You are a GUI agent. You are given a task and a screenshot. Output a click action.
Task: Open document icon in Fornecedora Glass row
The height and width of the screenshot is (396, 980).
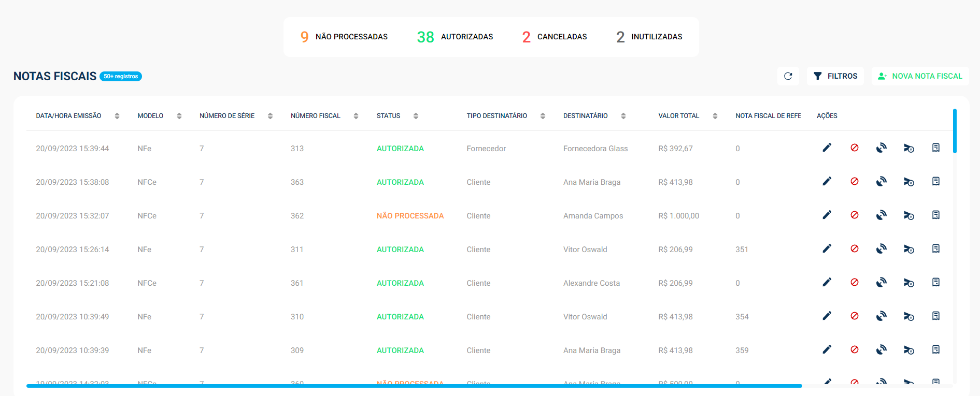[x=935, y=148]
